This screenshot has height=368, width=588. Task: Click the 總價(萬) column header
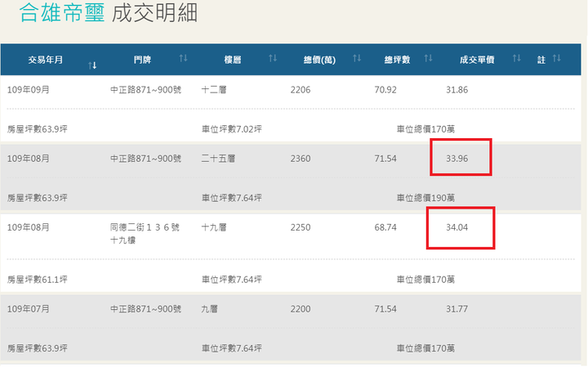[319, 60]
